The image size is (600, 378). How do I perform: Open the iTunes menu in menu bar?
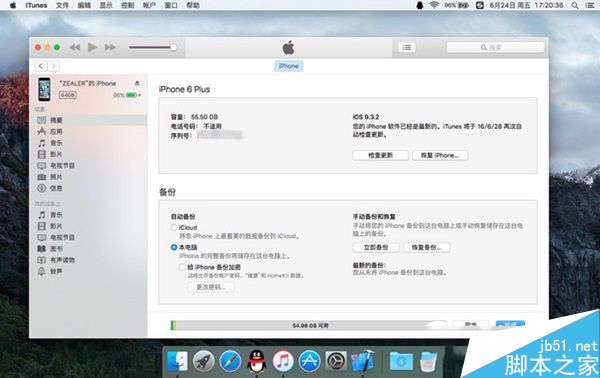(x=36, y=5)
